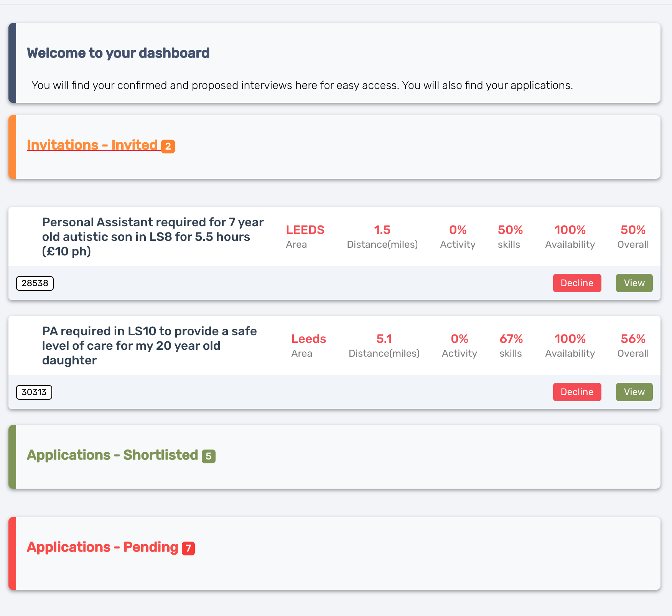Click the 67% skills match value
This screenshot has height=616, width=672.
[x=511, y=339]
